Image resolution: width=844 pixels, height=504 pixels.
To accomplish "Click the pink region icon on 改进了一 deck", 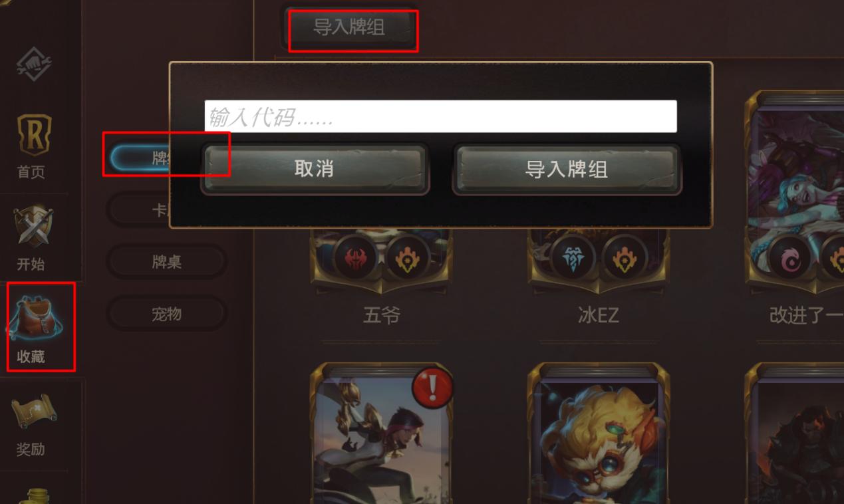I will point(789,258).
